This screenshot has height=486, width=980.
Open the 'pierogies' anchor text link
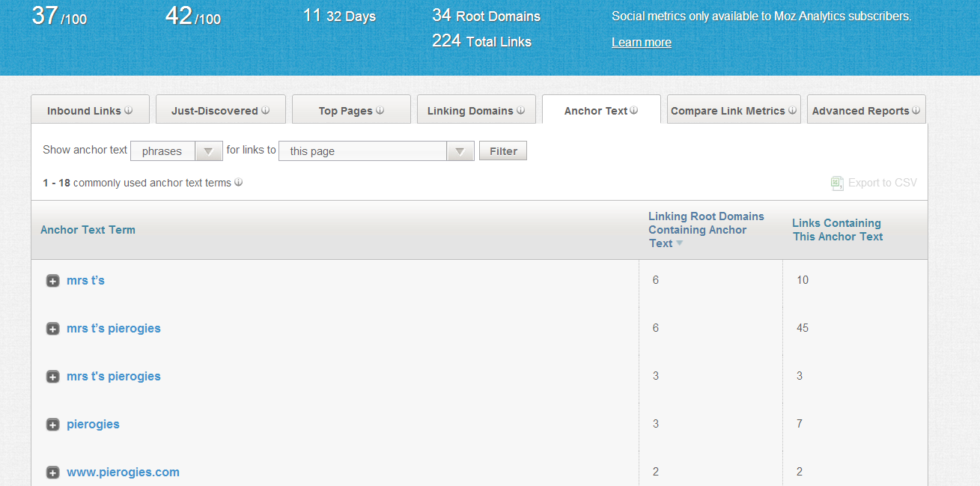point(93,424)
